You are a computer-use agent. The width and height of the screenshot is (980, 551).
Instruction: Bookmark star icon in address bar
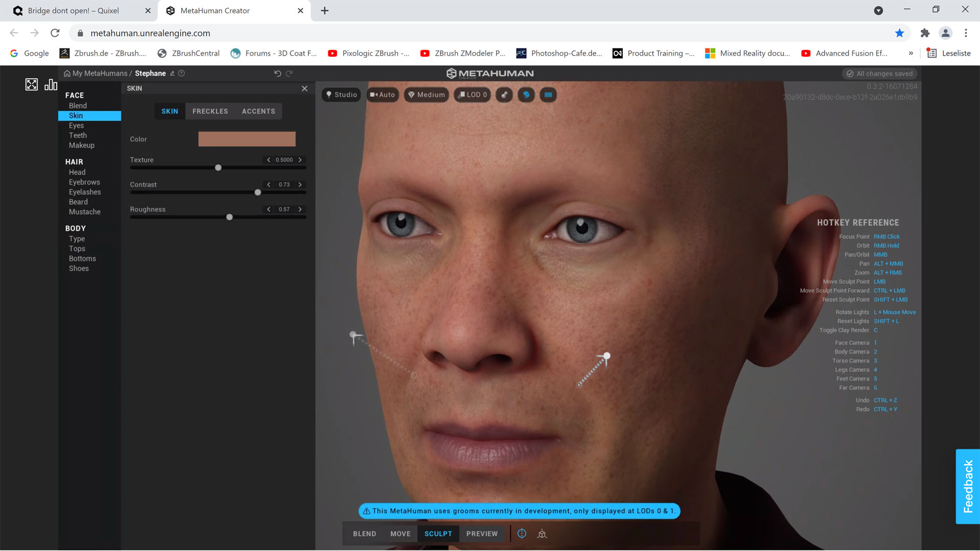(900, 33)
